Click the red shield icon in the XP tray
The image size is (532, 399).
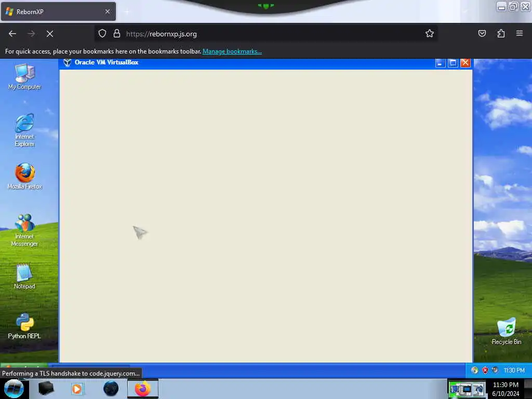point(485,370)
